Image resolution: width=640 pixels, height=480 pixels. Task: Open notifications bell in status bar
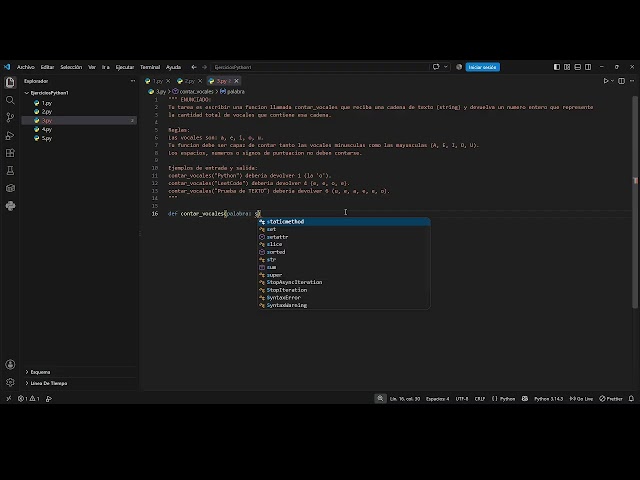coord(631,398)
